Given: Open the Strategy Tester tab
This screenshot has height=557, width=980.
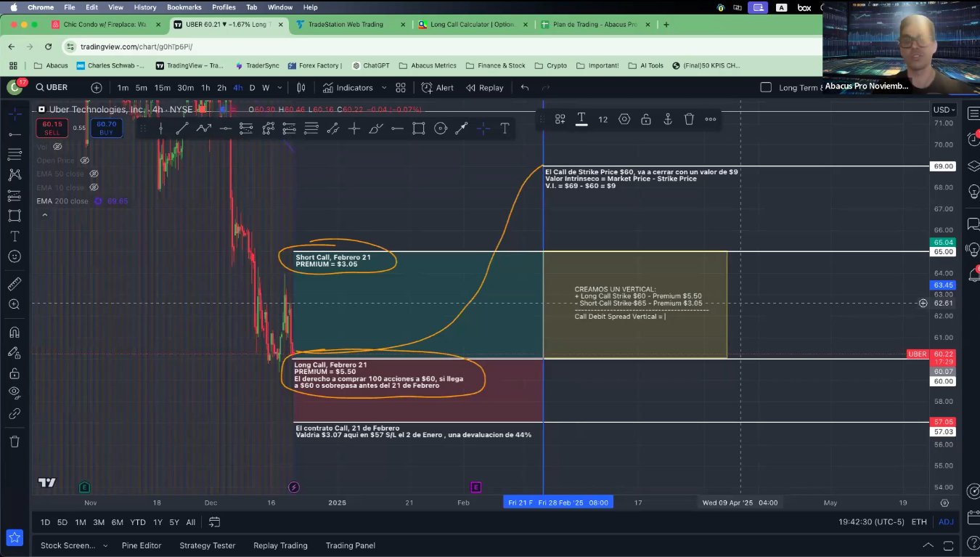Looking at the screenshot, I should pos(208,545).
